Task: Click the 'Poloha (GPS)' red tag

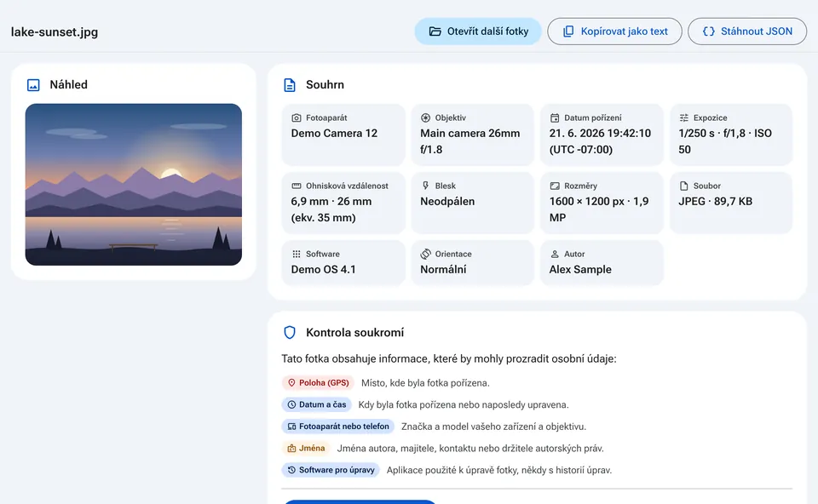Action: 318,382
